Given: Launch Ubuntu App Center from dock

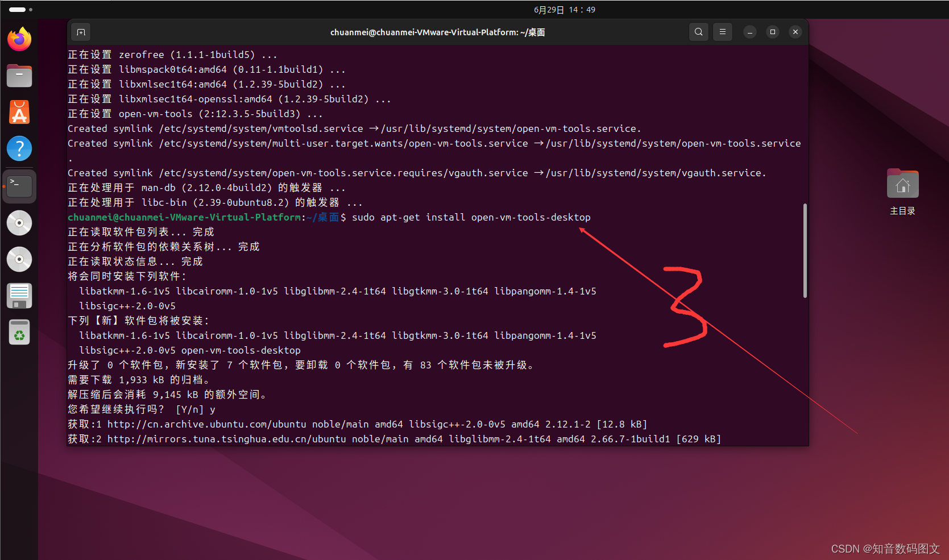Looking at the screenshot, I should [x=19, y=112].
